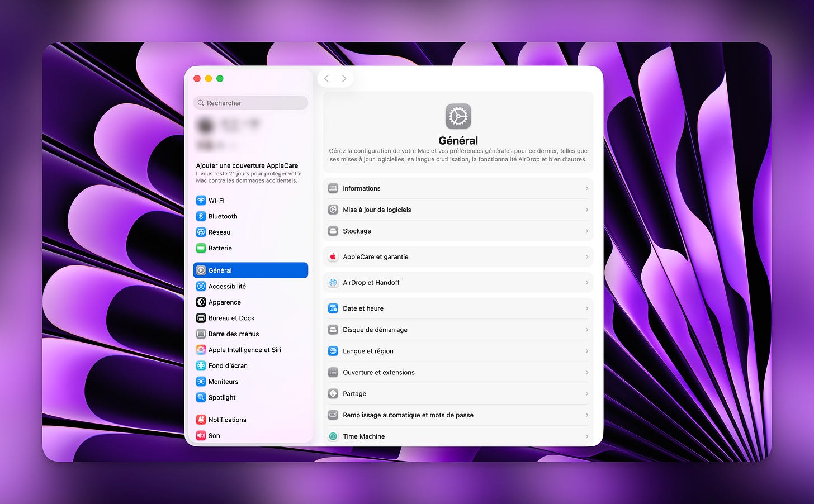
Task: Go forward with the right arrow button
Action: pyautogui.click(x=344, y=78)
